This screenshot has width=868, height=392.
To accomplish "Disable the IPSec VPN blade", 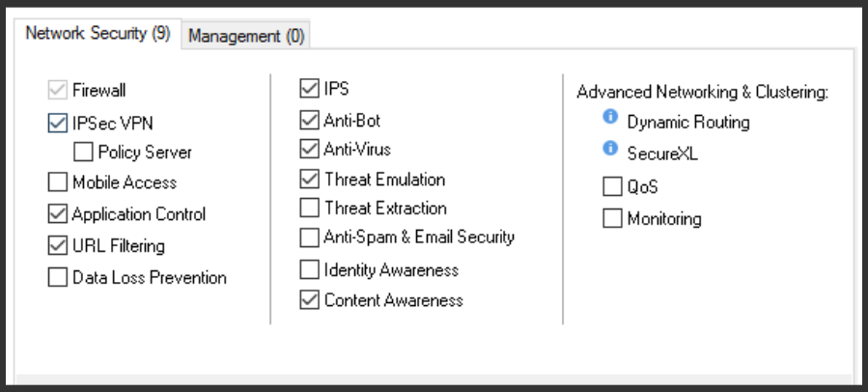I will click(x=57, y=123).
